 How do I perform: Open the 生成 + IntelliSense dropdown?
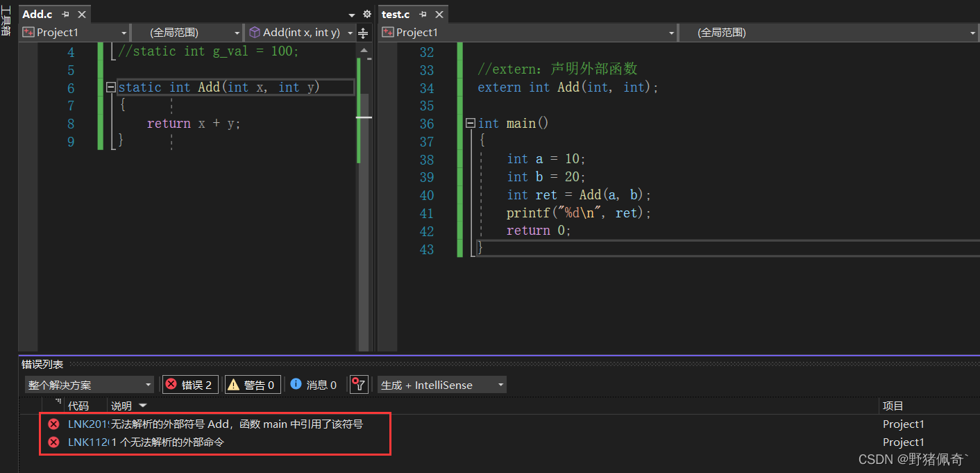(x=441, y=385)
